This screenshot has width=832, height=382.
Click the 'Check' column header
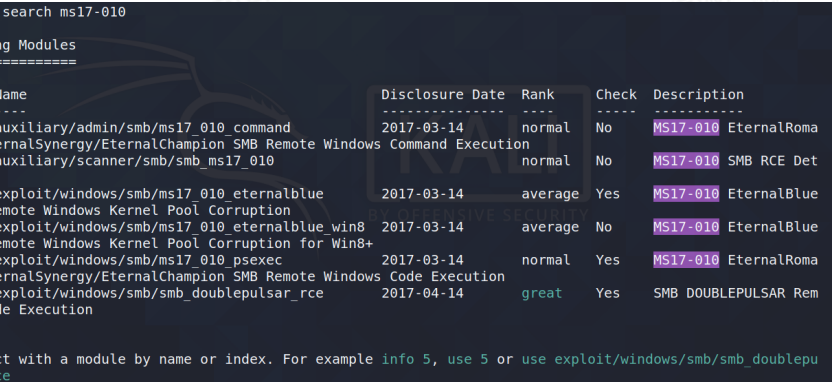point(616,94)
